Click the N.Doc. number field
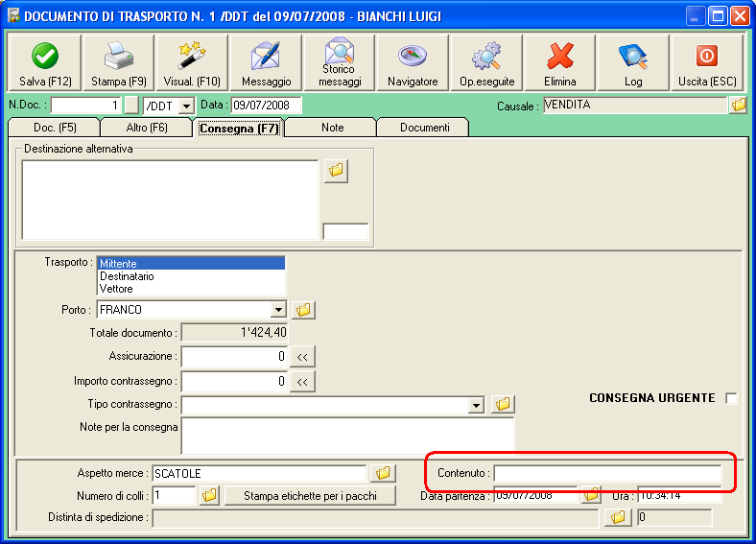 click(x=85, y=106)
